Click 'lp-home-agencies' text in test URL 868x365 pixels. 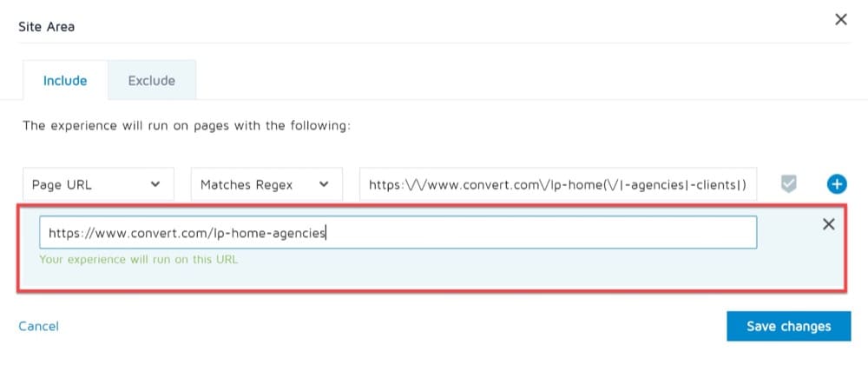[269, 233]
